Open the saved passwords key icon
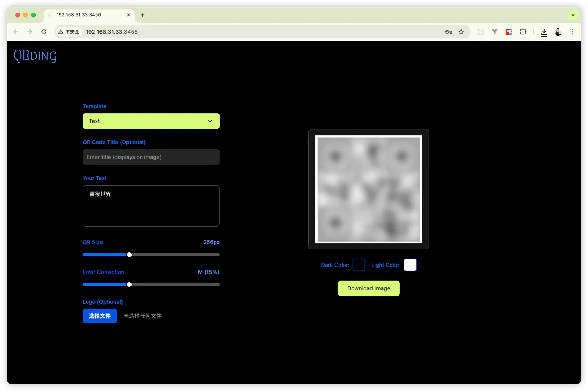 (449, 32)
